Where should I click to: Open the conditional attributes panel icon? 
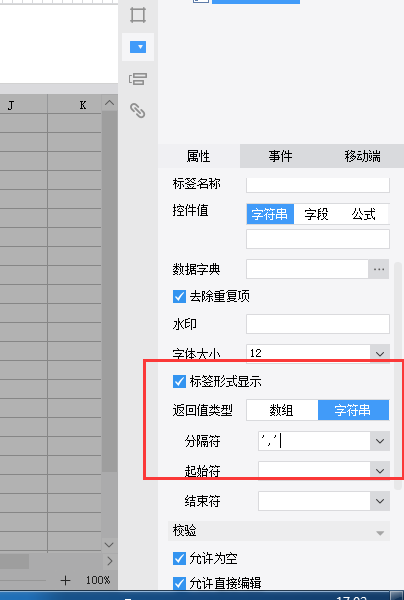coord(138,79)
